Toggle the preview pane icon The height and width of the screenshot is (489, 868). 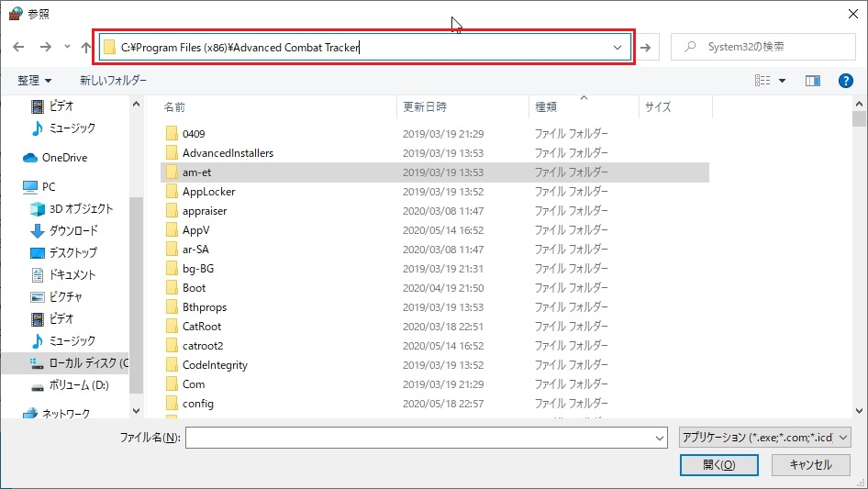(x=813, y=81)
